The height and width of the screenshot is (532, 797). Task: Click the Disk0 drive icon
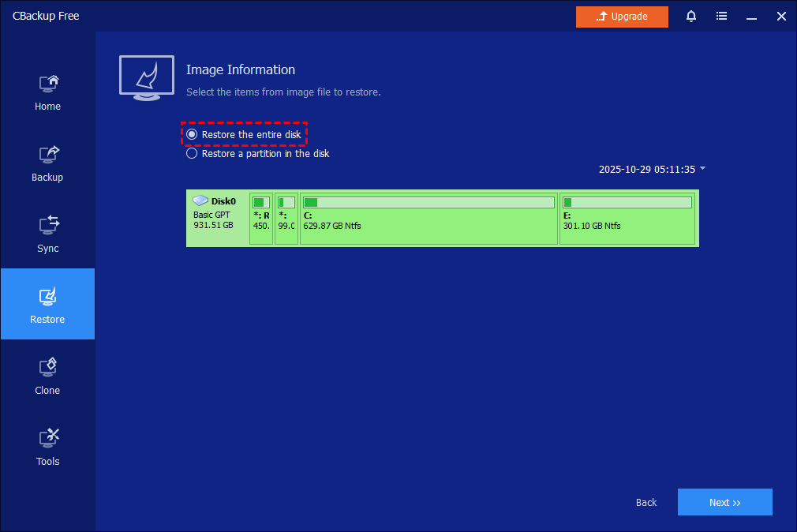[200, 201]
